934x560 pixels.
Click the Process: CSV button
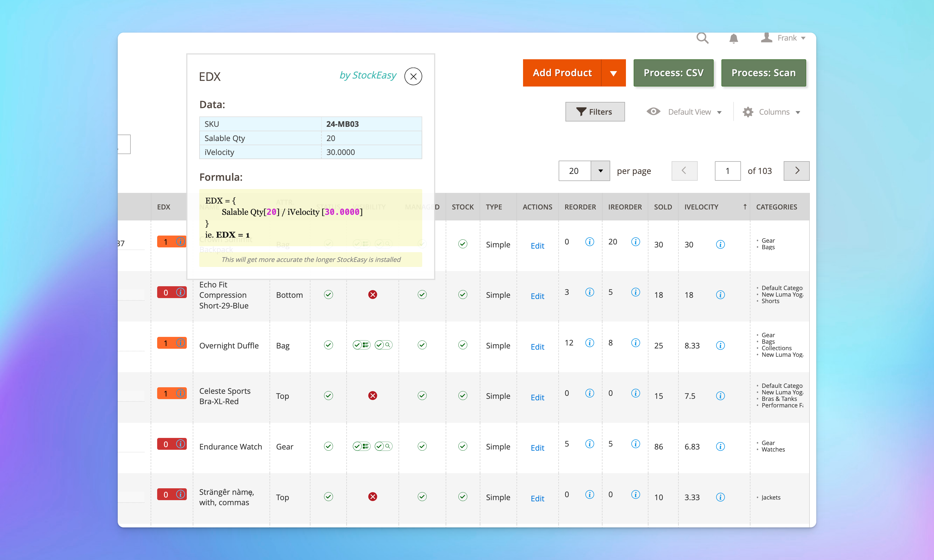[673, 73]
